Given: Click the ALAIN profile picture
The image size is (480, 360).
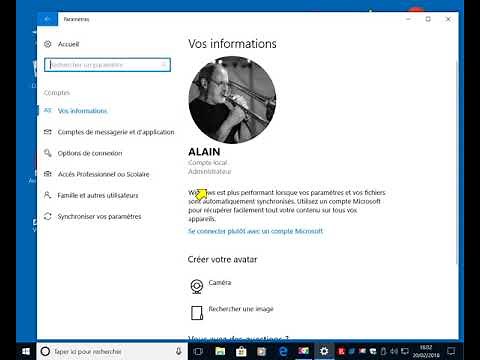Looking at the screenshot, I should pyautogui.click(x=232, y=100).
